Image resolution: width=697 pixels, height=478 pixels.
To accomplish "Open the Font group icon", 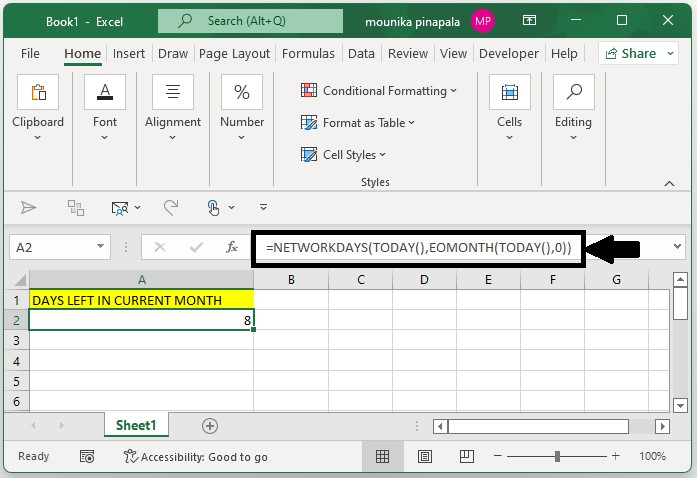I will [105, 92].
